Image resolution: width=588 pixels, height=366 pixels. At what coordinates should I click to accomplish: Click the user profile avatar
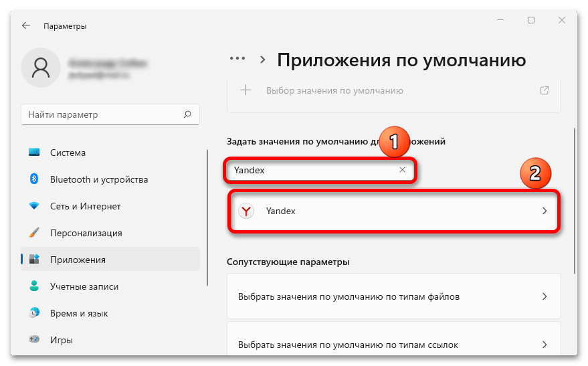click(x=41, y=68)
